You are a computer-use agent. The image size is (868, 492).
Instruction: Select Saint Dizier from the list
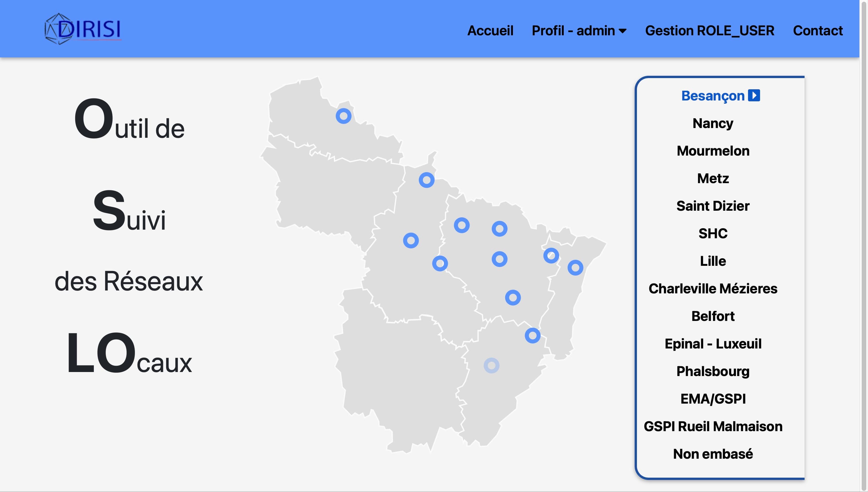click(x=713, y=206)
